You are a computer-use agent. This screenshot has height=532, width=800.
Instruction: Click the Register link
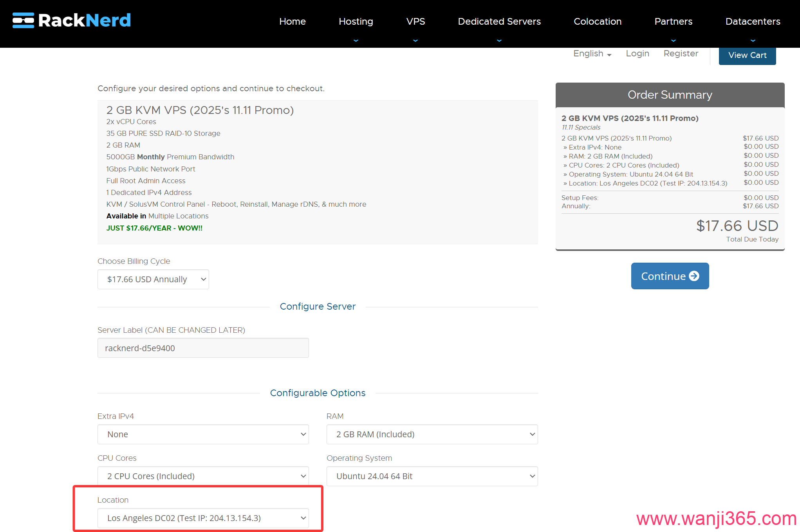coord(681,54)
